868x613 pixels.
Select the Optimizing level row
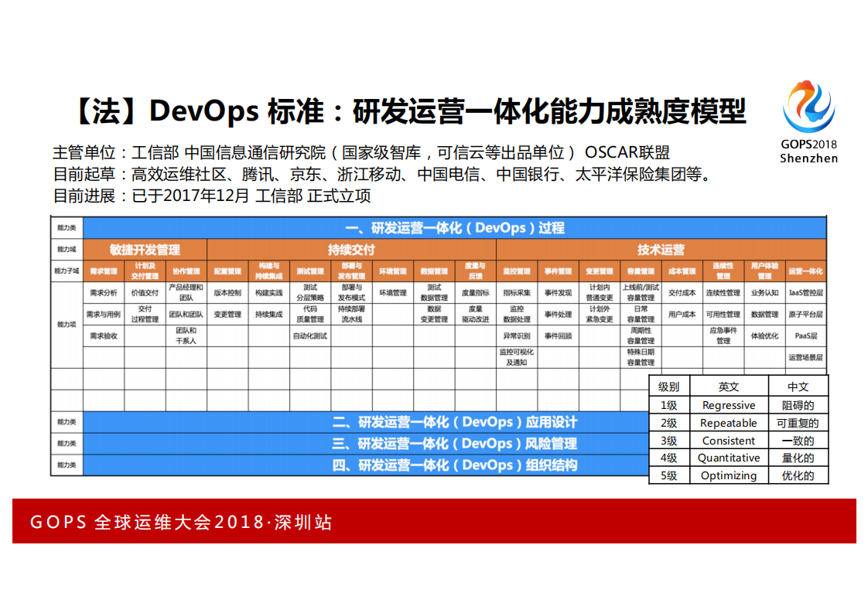[730, 475]
